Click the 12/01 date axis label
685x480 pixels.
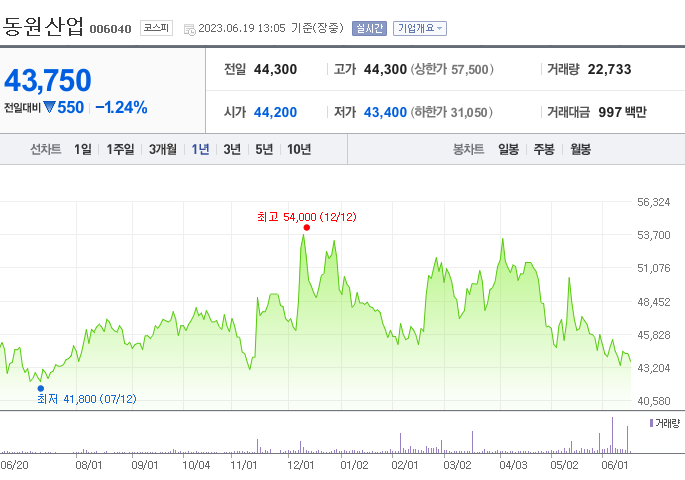pos(301,465)
